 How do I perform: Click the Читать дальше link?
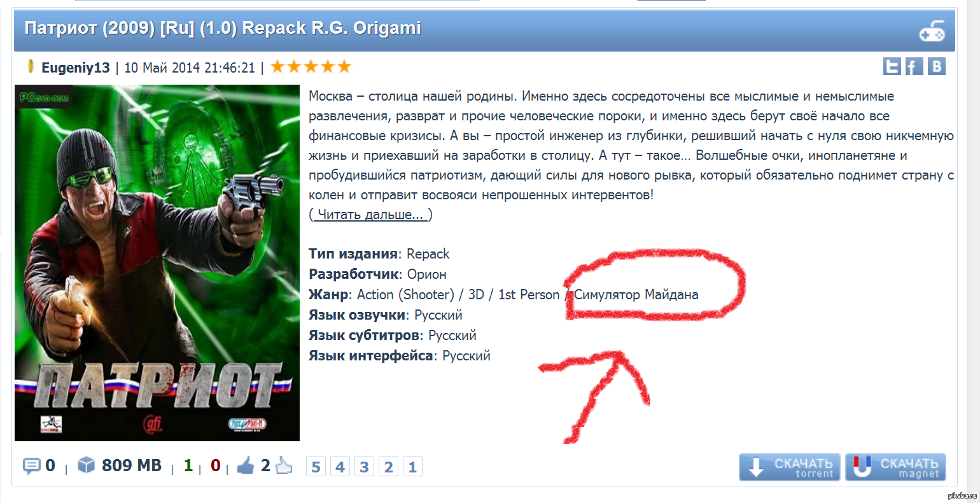pyautogui.click(x=370, y=215)
